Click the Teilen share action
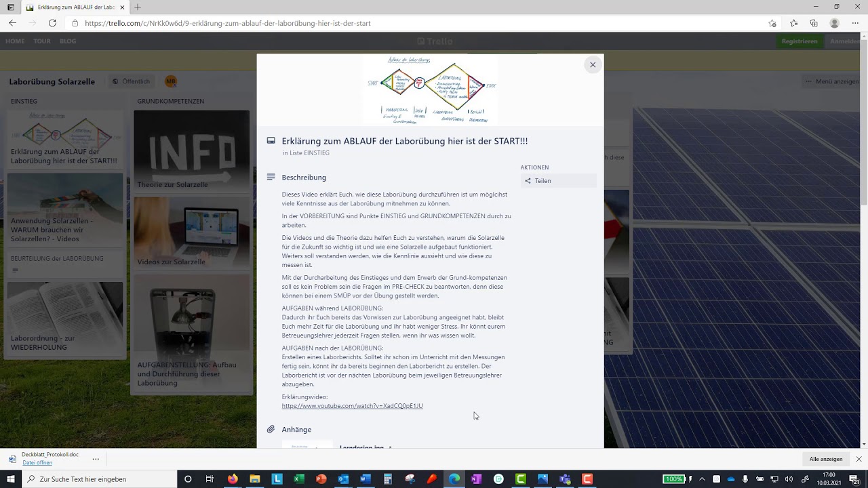This screenshot has height=488, width=868. (x=559, y=181)
